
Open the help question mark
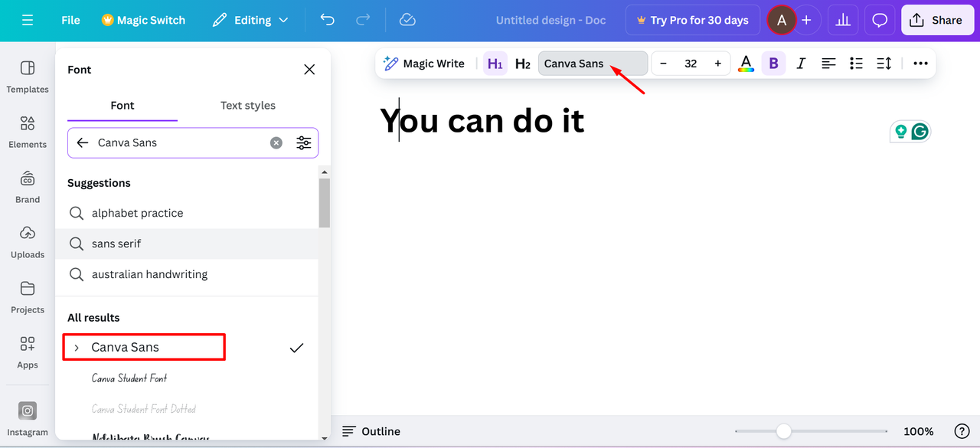962,431
